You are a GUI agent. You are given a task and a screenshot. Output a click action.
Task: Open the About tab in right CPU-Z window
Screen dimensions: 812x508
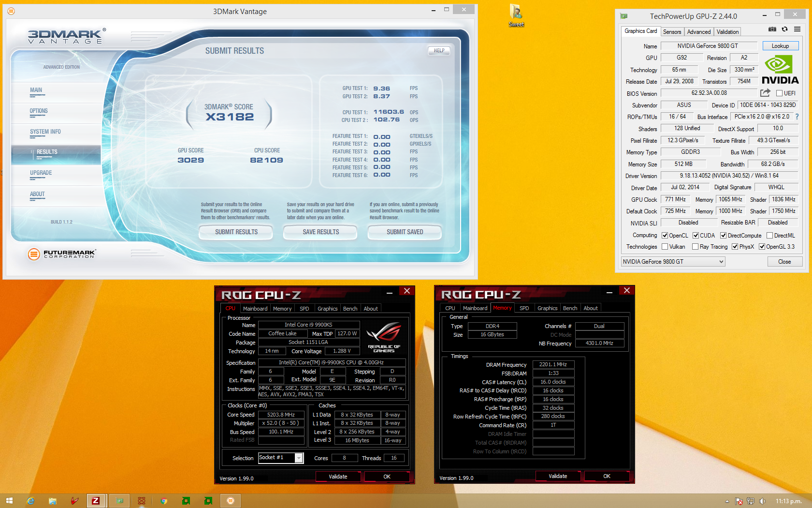coord(591,308)
